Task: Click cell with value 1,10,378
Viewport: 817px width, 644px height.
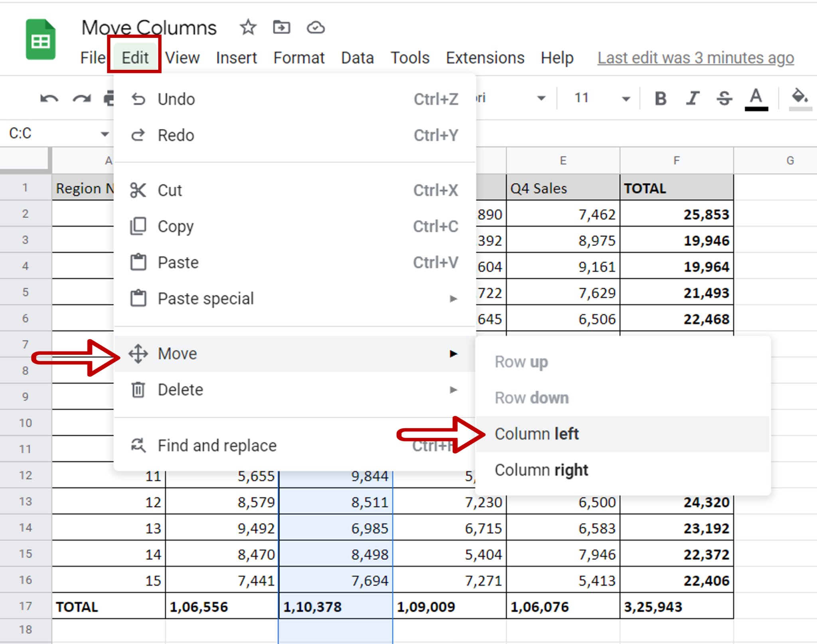Action: click(335, 606)
